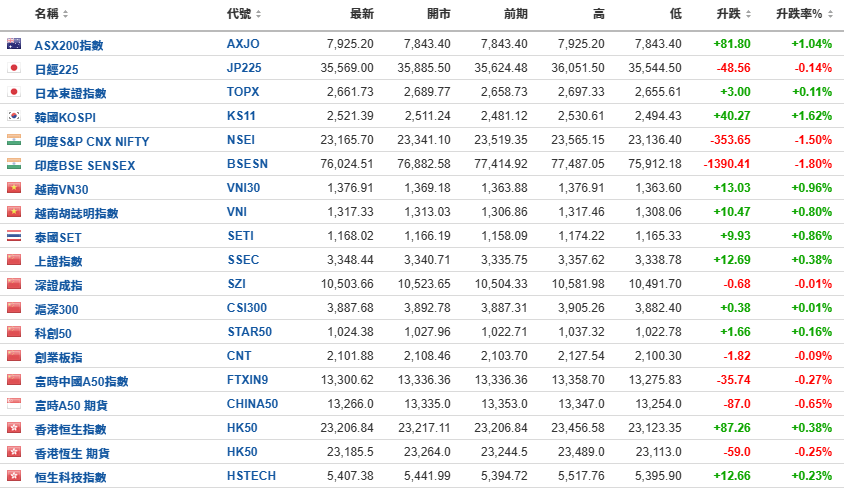
Task: Click the Australia flag icon beside ASX200
Action: point(14,44)
